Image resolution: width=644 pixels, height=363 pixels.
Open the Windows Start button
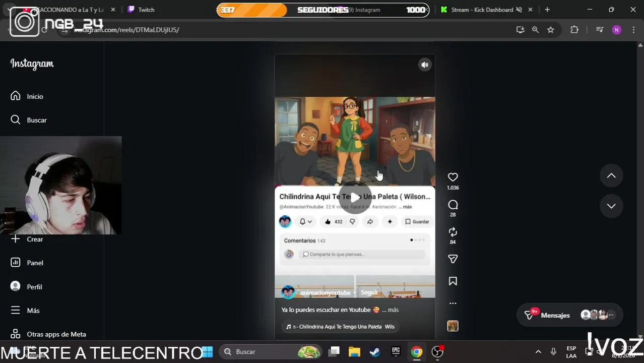coord(207,351)
